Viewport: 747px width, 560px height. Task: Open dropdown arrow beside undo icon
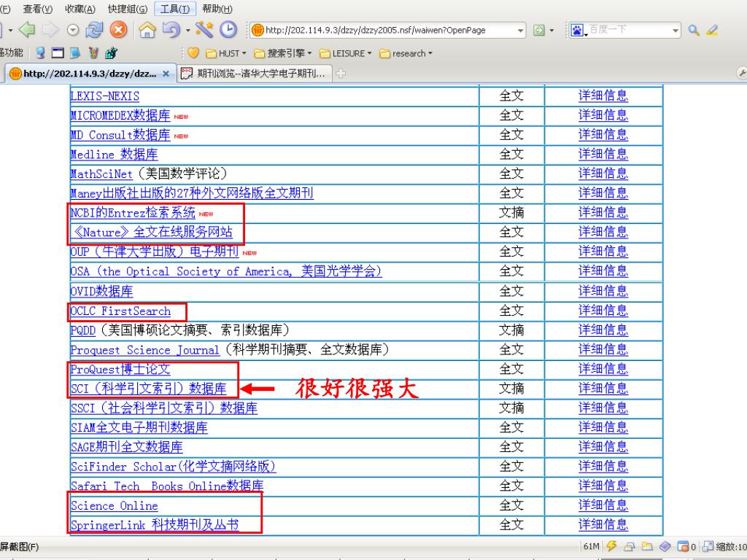[187, 31]
